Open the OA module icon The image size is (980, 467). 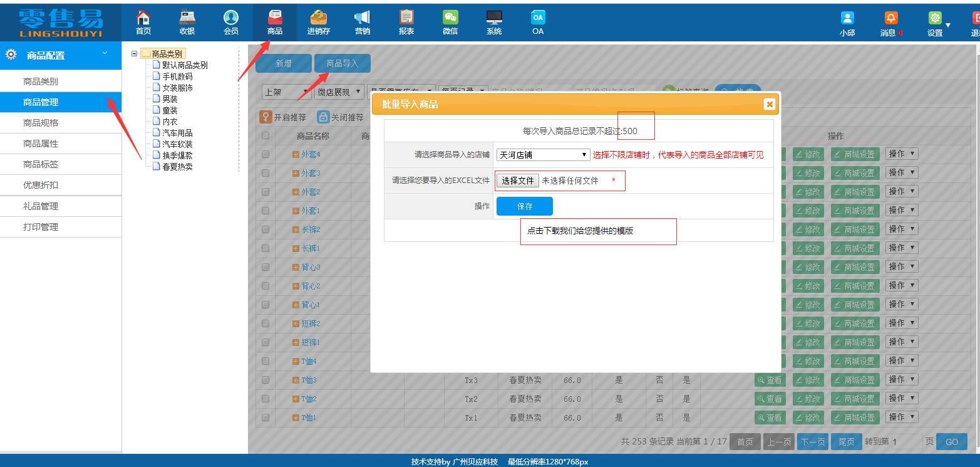(x=537, y=22)
